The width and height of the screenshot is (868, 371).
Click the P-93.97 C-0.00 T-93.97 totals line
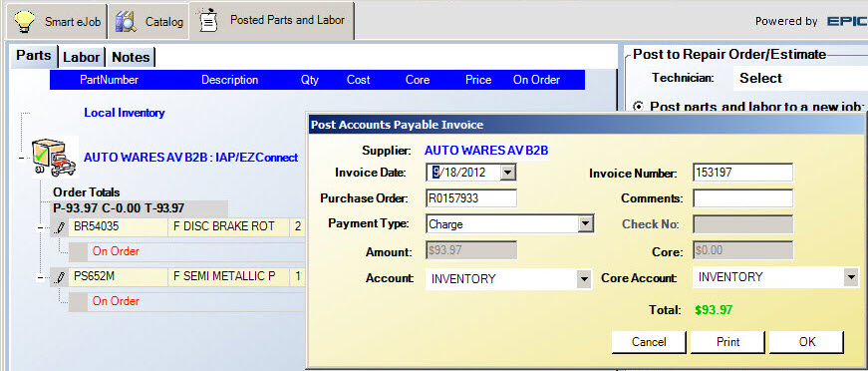(x=119, y=208)
